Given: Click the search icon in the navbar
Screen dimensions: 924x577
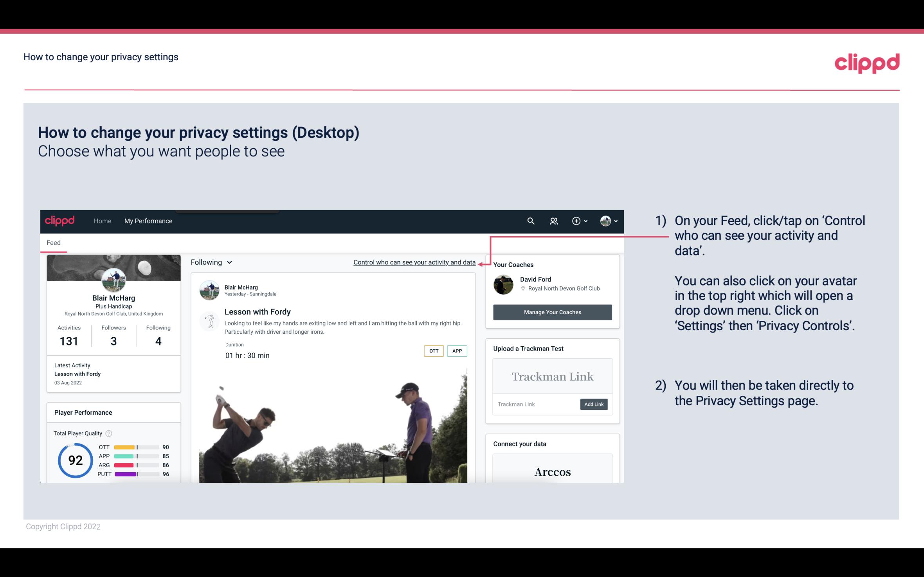Looking at the screenshot, I should 530,221.
